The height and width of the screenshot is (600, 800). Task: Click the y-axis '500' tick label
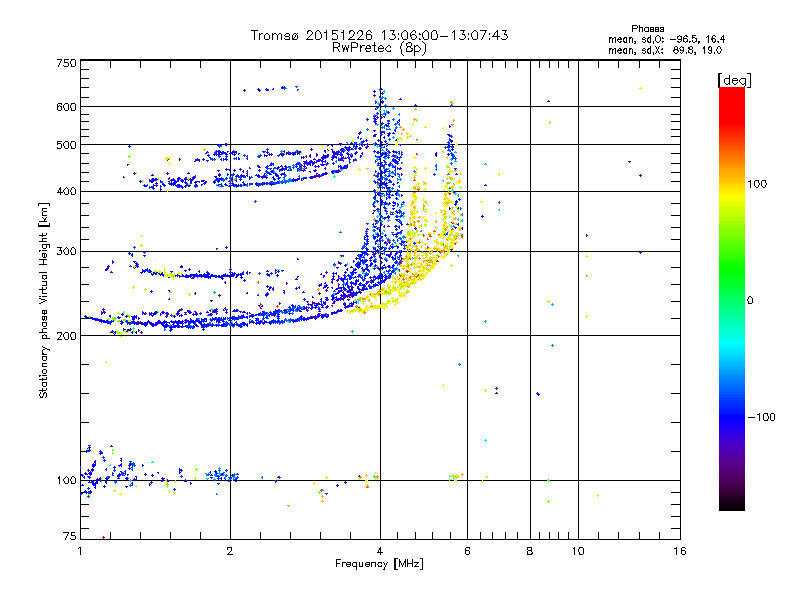[x=66, y=145]
